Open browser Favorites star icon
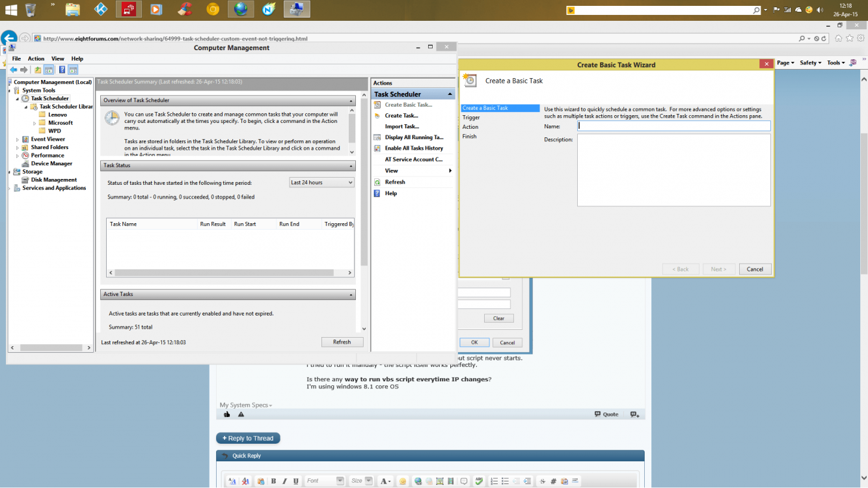Viewport: 868px width, 488px height. tap(850, 38)
